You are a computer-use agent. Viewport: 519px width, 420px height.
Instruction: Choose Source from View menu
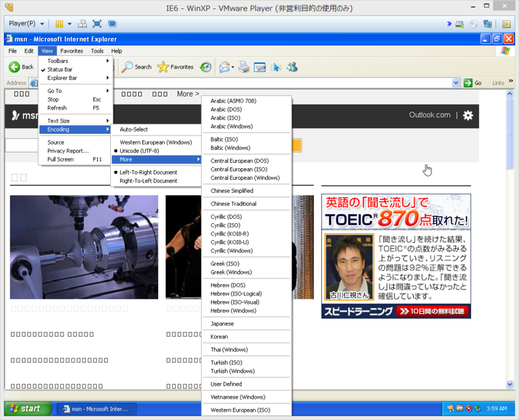[x=76, y=142]
